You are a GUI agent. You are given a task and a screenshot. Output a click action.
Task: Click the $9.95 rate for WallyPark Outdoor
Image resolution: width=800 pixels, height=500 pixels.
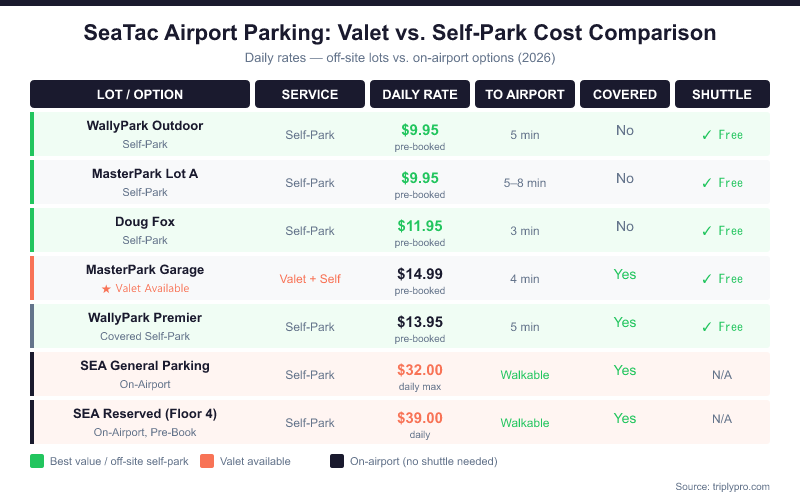click(420, 130)
